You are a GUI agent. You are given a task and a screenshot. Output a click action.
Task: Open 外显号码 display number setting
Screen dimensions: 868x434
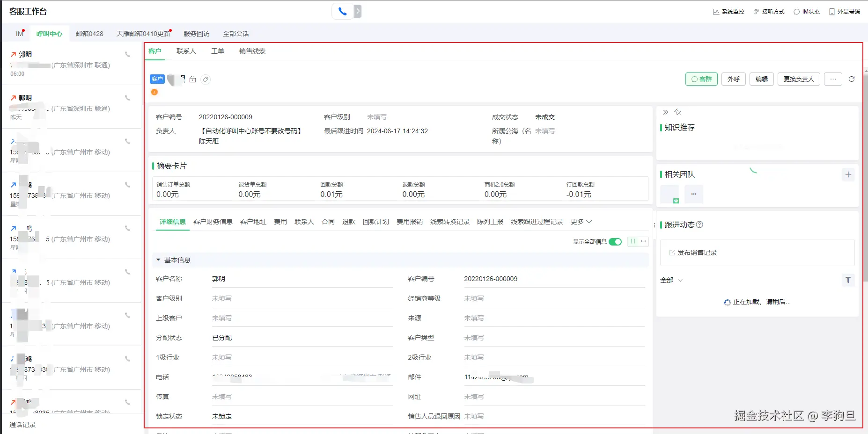click(844, 12)
